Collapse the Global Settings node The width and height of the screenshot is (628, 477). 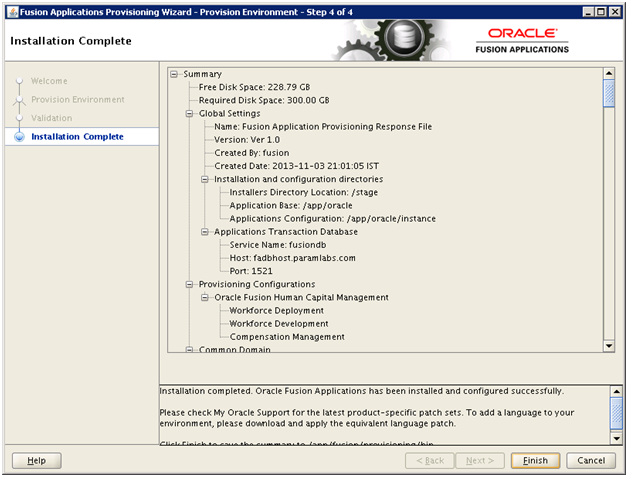(189, 114)
